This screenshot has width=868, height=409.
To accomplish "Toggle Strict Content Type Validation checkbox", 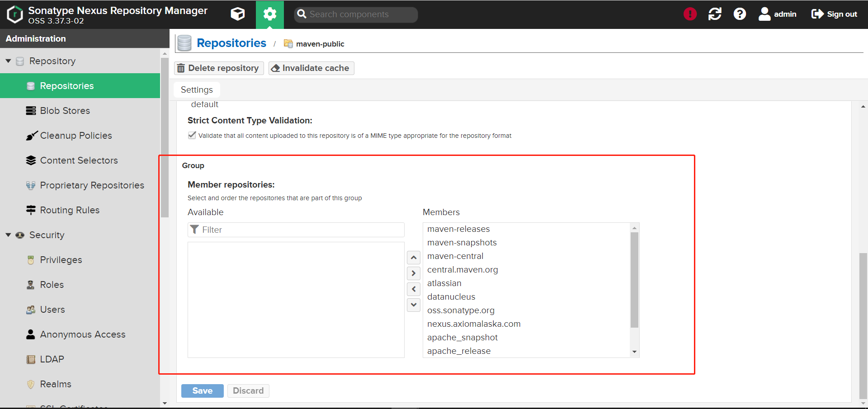I will (x=192, y=135).
